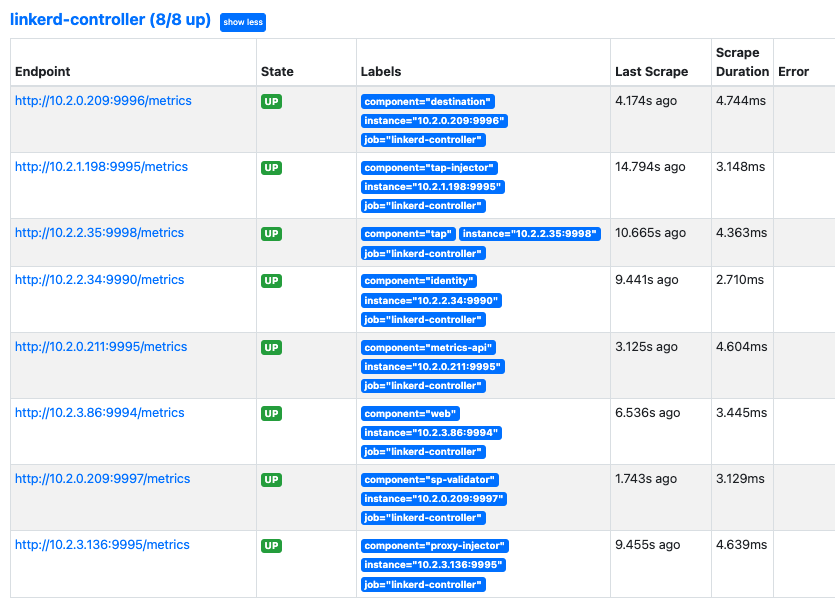Click the component="identity" label

(x=419, y=281)
